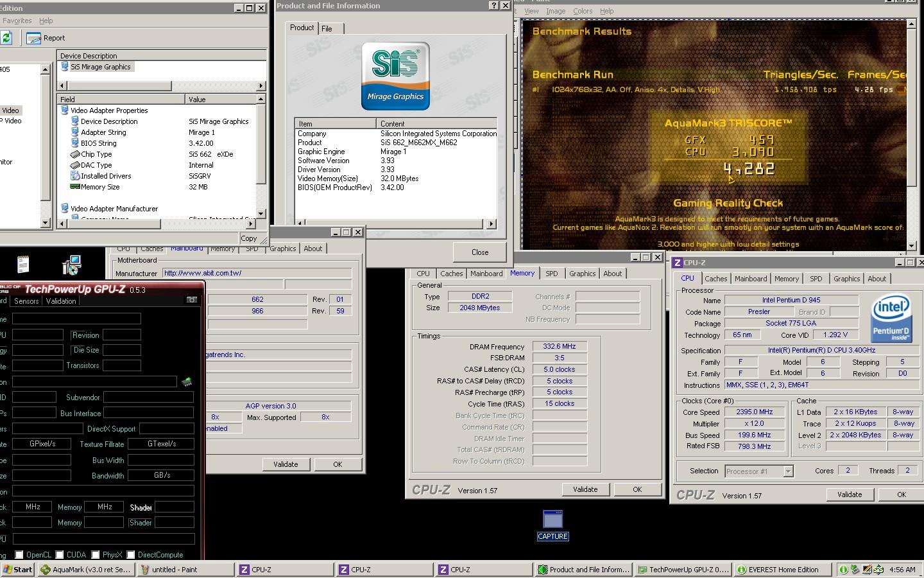This screenshot has height=578, width=924.
Task: Click the network devices tray icon
Action: click(855, 570)
